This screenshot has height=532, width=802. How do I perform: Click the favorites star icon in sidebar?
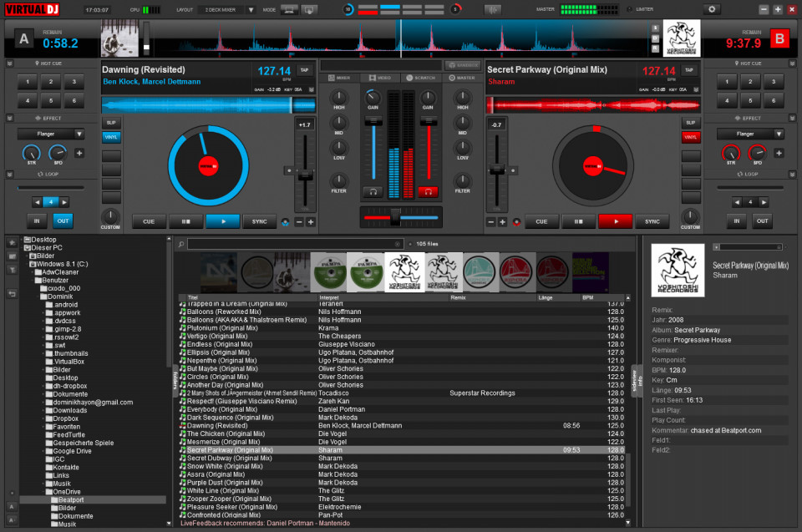tap(12, 242)
